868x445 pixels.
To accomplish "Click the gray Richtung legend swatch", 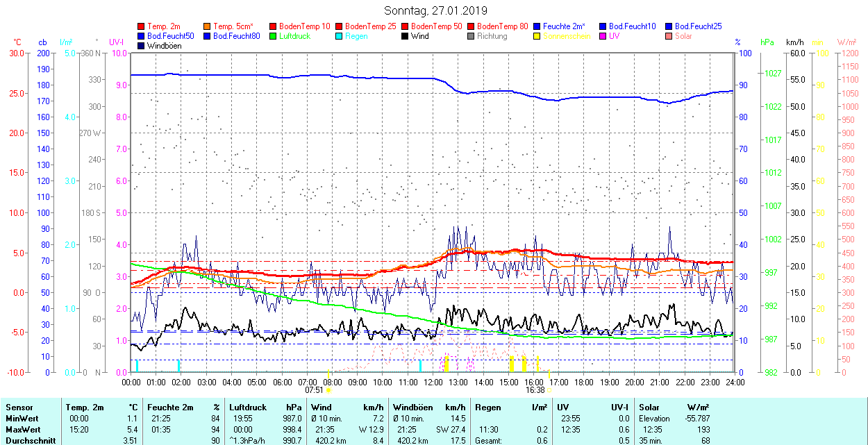I will tap(471, 36).
